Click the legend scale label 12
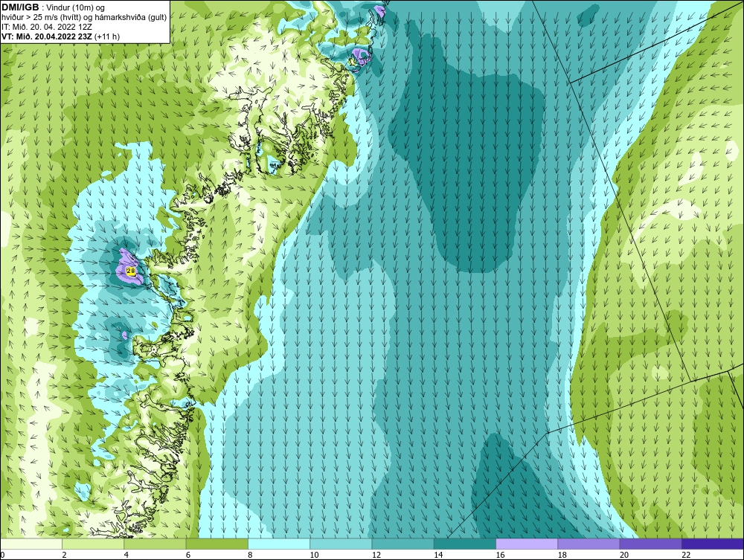This screenshot has width=744, height=560. click(x=376, y=556)
